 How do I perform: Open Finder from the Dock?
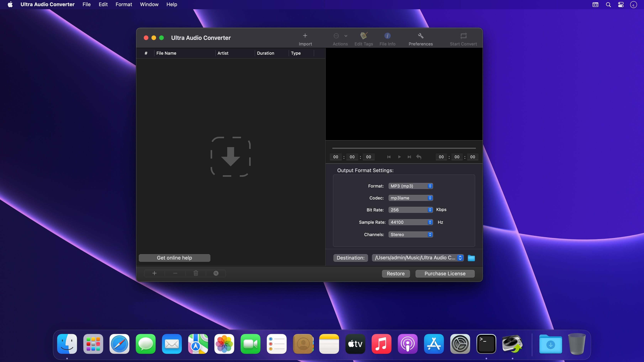[x=67, y=344]
